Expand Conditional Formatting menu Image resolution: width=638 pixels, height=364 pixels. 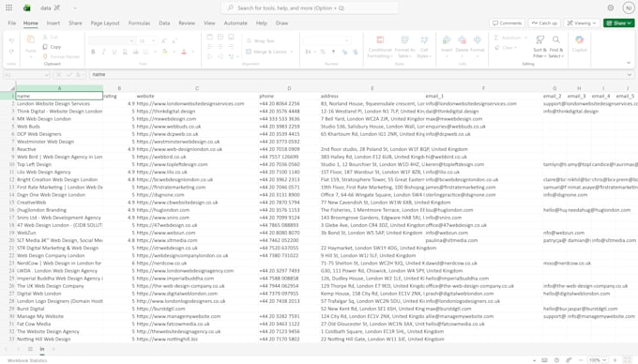coord(380,47)
